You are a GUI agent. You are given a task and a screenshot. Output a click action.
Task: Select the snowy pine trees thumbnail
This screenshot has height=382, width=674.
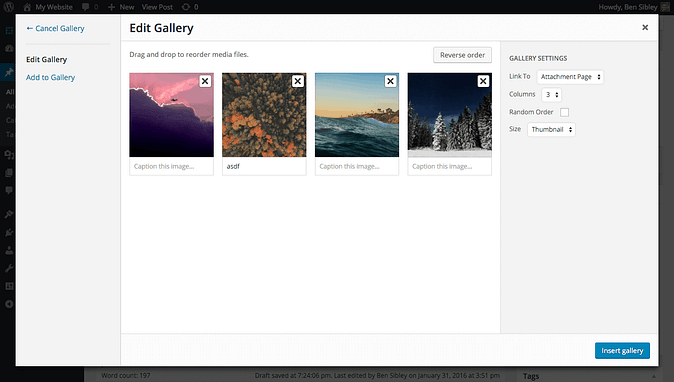pyautogui.click(x=450, y=115)
